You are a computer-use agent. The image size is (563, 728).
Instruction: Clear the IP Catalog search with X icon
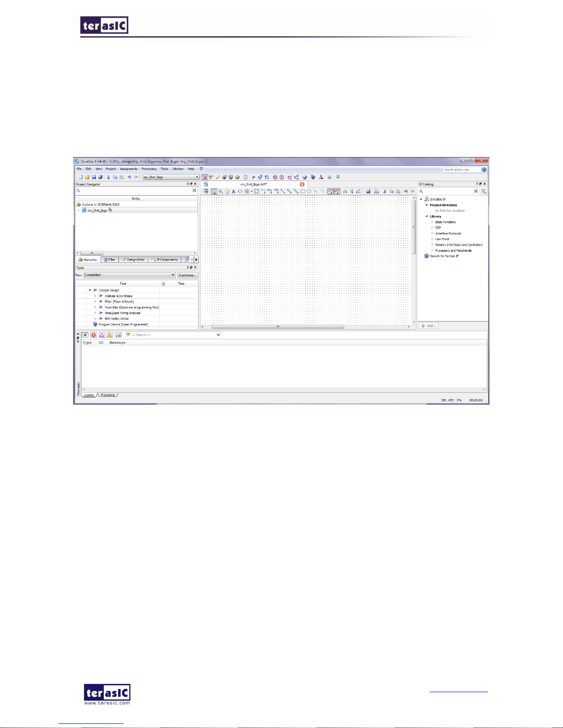476,191
